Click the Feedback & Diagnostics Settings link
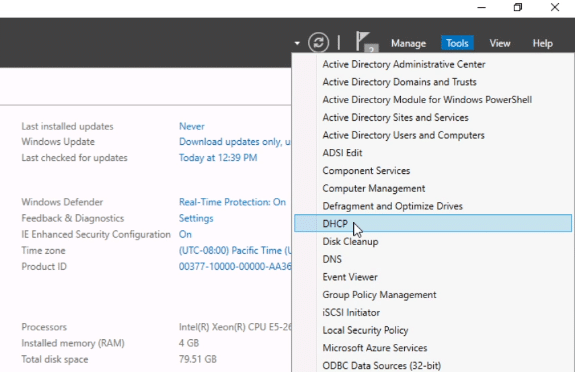The image size is (575, 372). pyautogui.click(x=196, y=218)
